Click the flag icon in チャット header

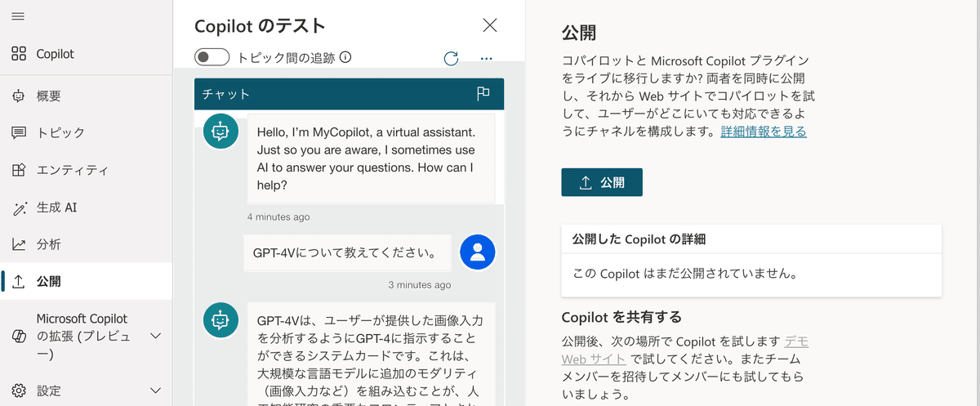(x=483, y=94)
